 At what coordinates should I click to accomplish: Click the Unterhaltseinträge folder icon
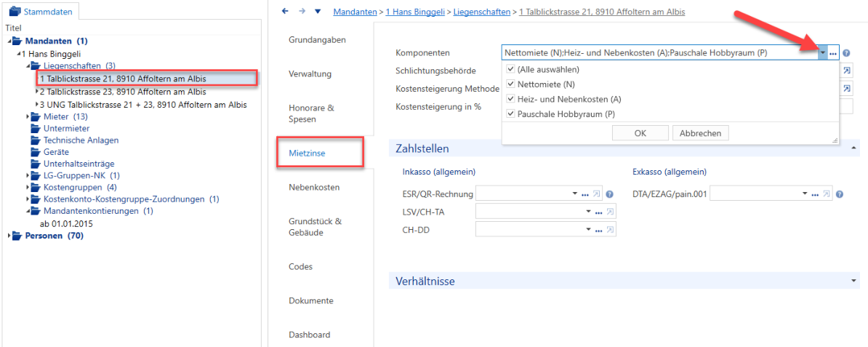pos(36,164)
